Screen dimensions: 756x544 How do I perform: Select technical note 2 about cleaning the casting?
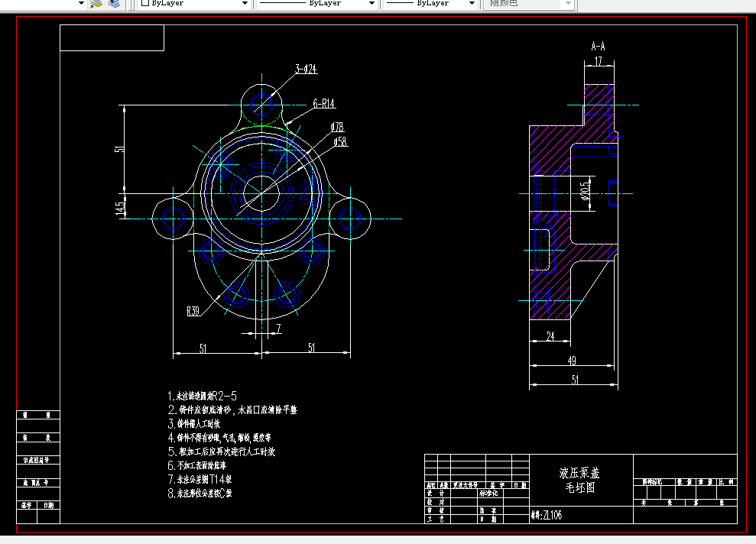[232, 410]
